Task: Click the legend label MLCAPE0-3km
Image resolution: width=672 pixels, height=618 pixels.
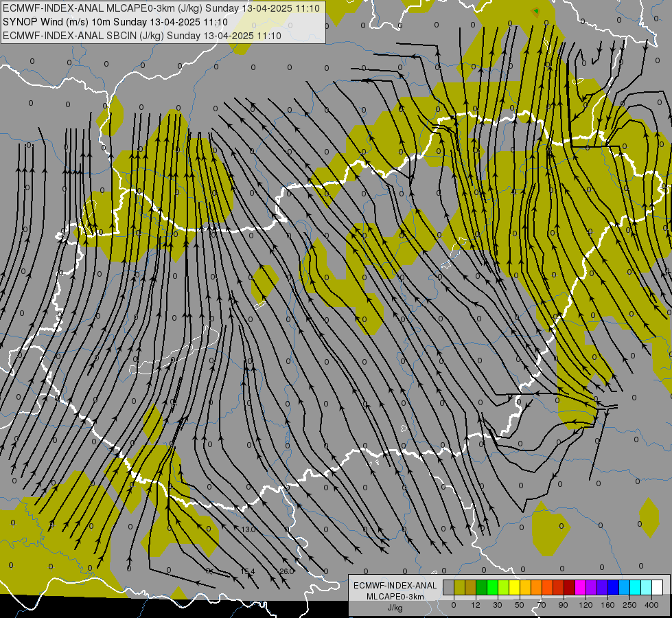Action: pyautogui.click(x=395, y=597)
